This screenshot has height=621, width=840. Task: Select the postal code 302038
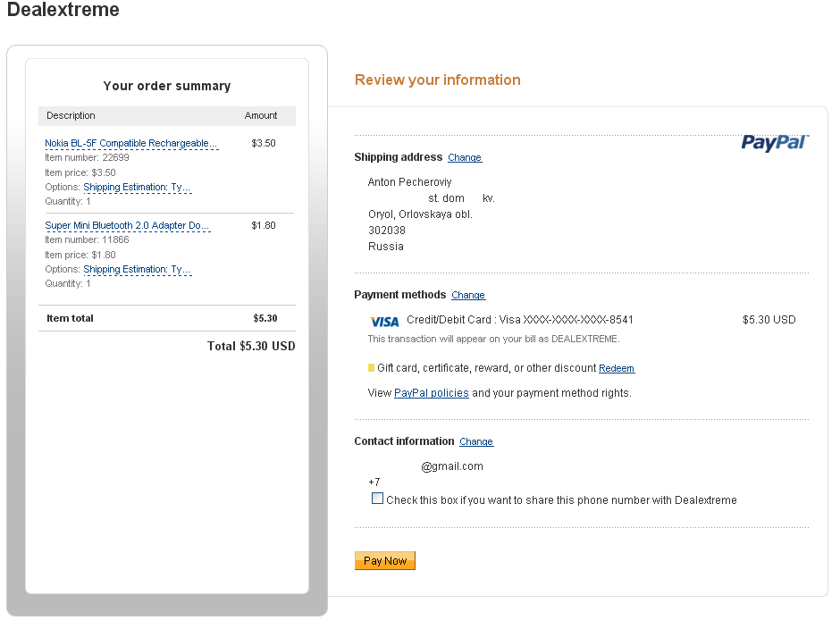click(387, 231)
